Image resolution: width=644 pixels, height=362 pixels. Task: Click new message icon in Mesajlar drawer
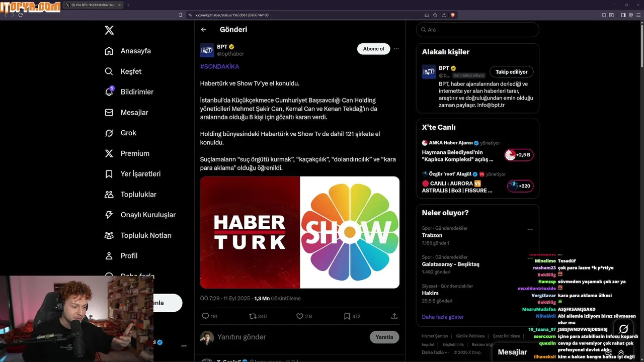click(x=608, y=352)
